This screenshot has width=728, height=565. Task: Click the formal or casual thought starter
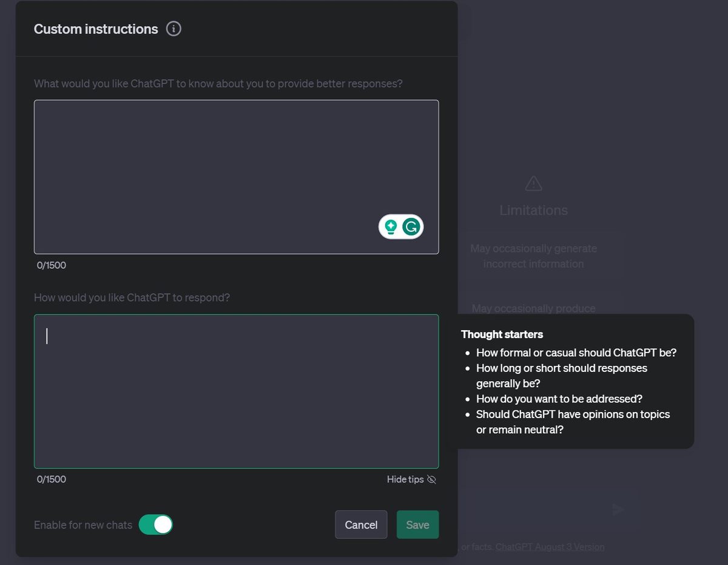pyautogui.click(x=575, y=353)
